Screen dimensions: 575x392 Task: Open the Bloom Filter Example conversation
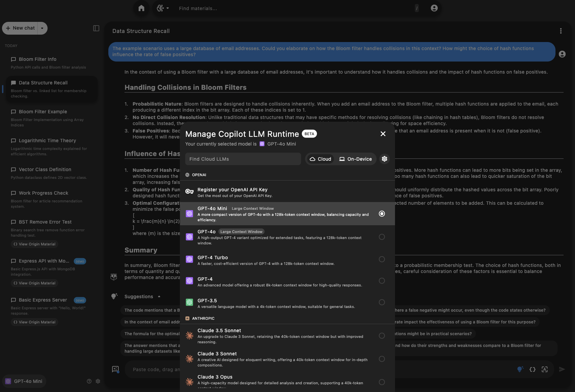[52, 118]
